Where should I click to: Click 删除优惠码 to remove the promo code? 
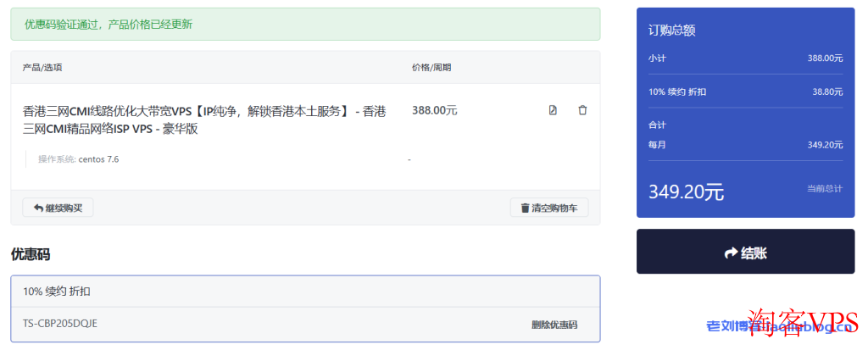click(x=554, y=325)
